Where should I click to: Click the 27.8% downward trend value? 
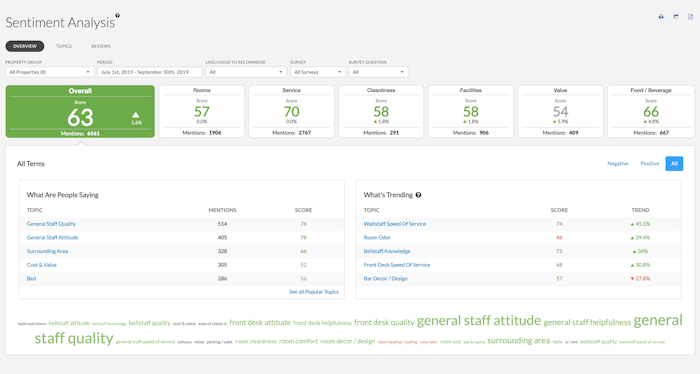click(640, 278)
